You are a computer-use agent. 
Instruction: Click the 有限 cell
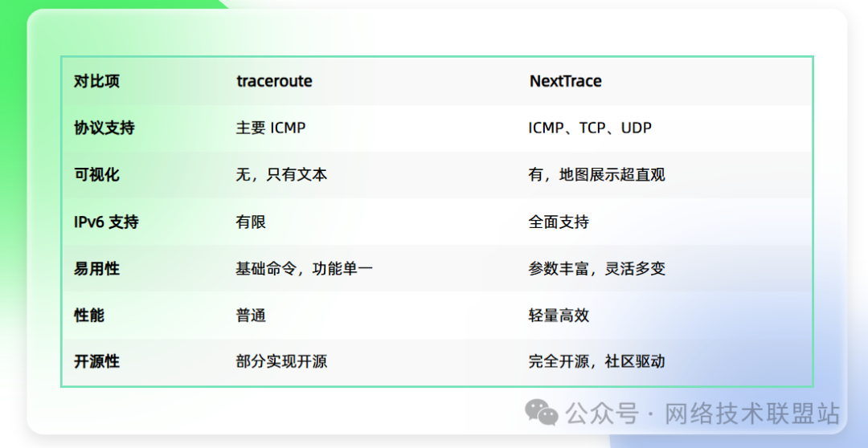(251, 222)
